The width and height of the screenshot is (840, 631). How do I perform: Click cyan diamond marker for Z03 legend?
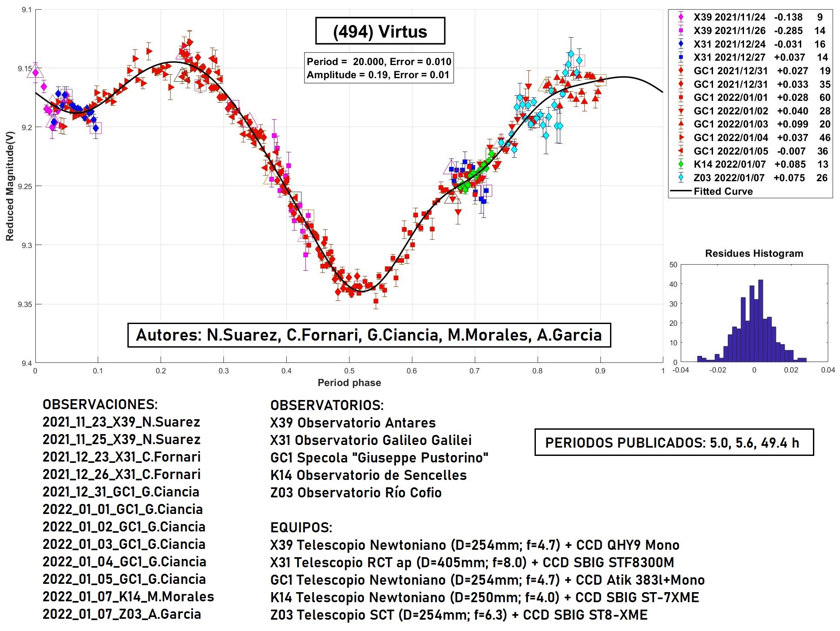(x=681, y=178)
